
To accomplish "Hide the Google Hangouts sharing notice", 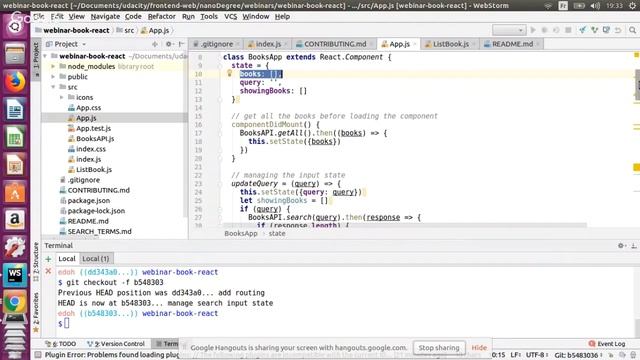I will (479, 348).
